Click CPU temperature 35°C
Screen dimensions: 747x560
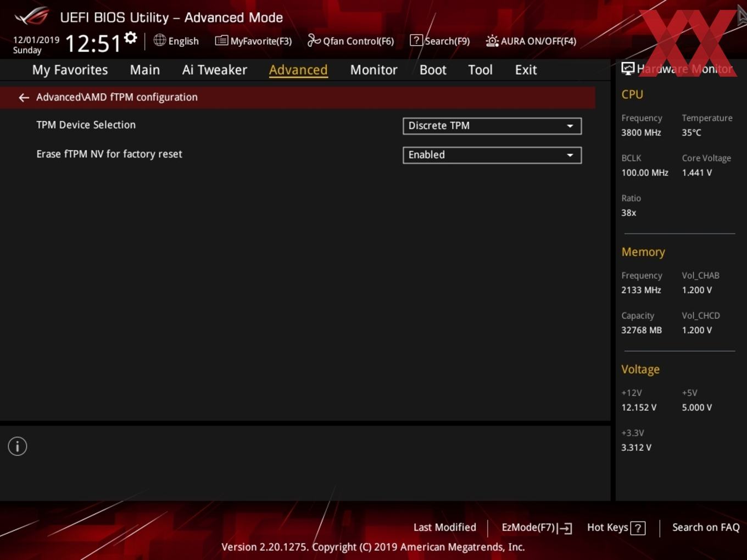692,132
